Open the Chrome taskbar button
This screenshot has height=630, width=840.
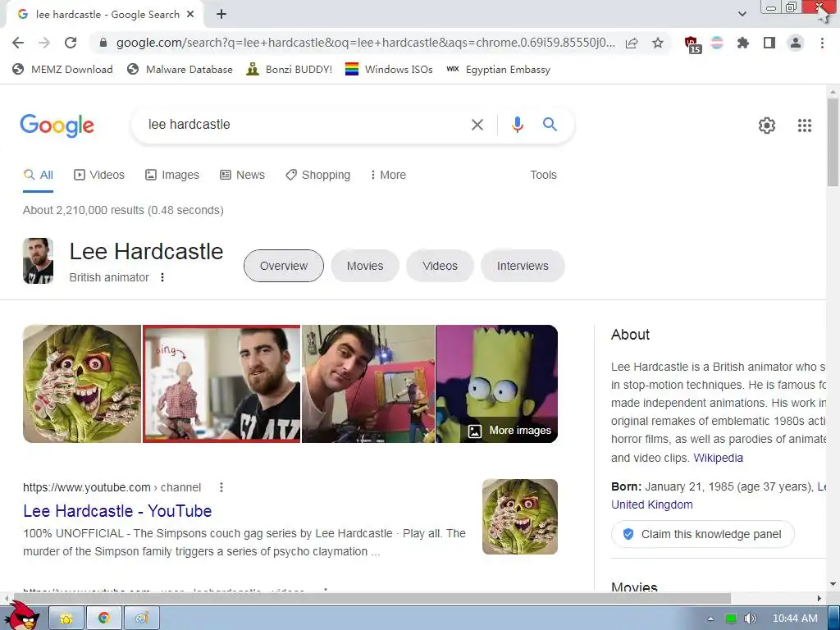tap(104, 619)
